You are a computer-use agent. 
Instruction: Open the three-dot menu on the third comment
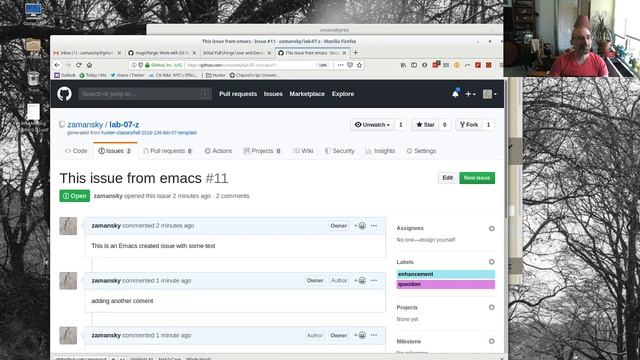point(374,335)
